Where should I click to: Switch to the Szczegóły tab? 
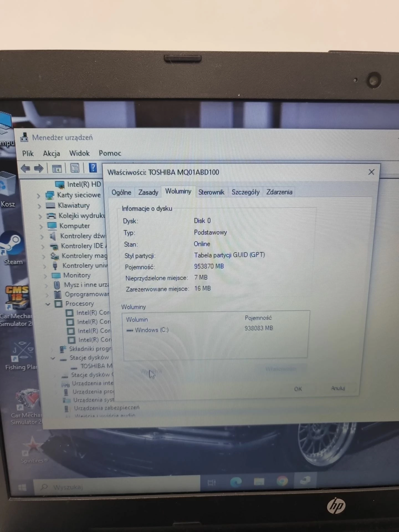pyautogui.click(x=245, y=192)
